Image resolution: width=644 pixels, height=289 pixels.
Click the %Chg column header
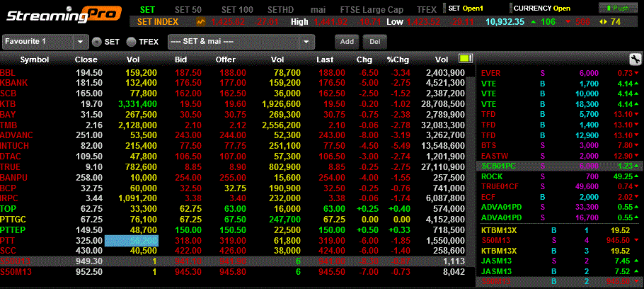point(398,59)
